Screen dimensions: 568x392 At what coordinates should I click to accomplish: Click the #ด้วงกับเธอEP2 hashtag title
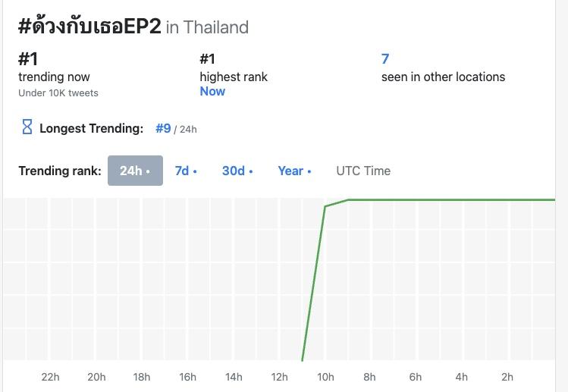tap(89, 27)
